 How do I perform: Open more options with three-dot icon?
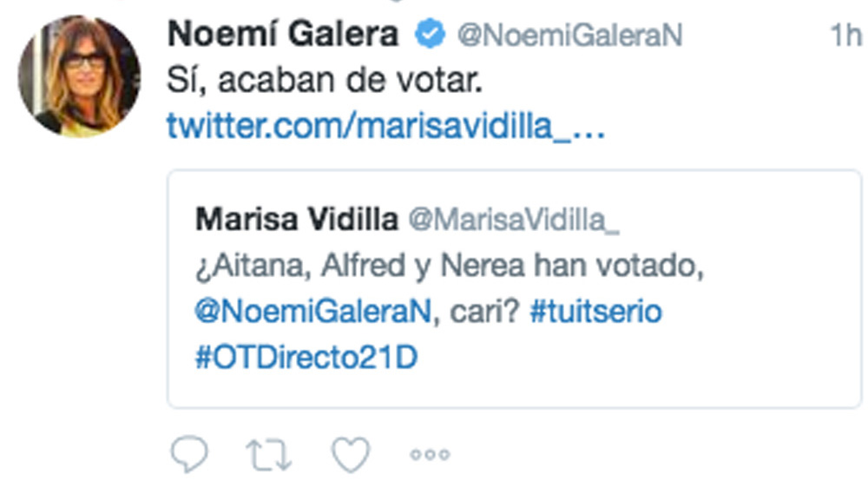click(x=431, y=454)
